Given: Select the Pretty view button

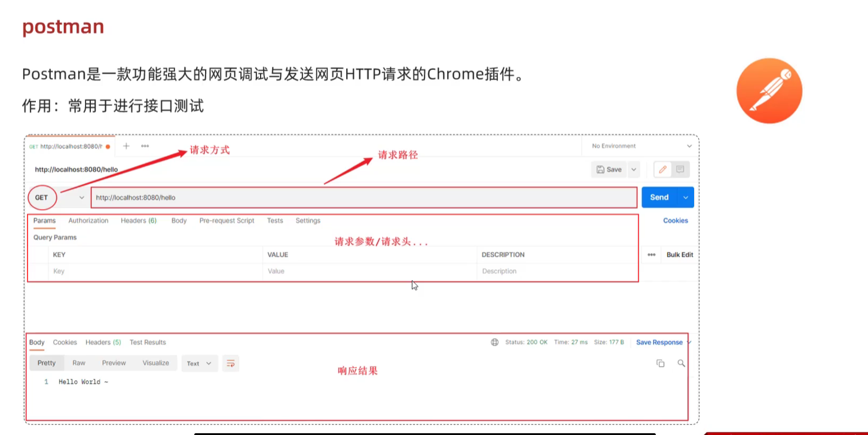Looking at the screenshot, I should point(47,363).
